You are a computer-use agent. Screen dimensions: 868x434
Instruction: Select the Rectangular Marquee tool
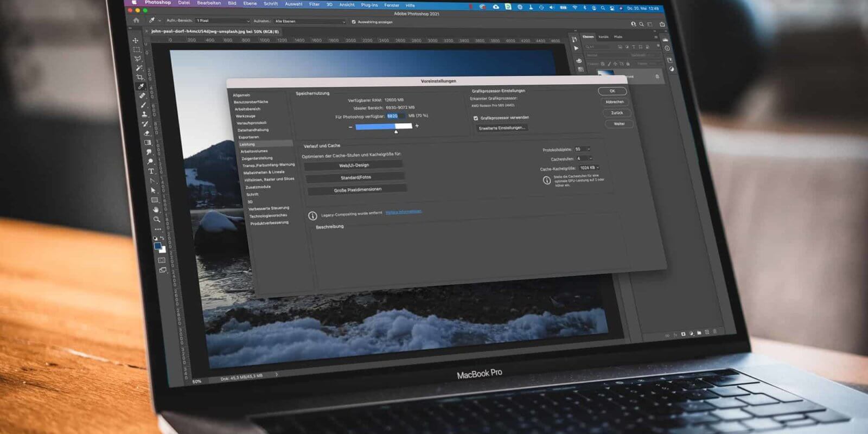pyautogui.click(x=136, y=49)
